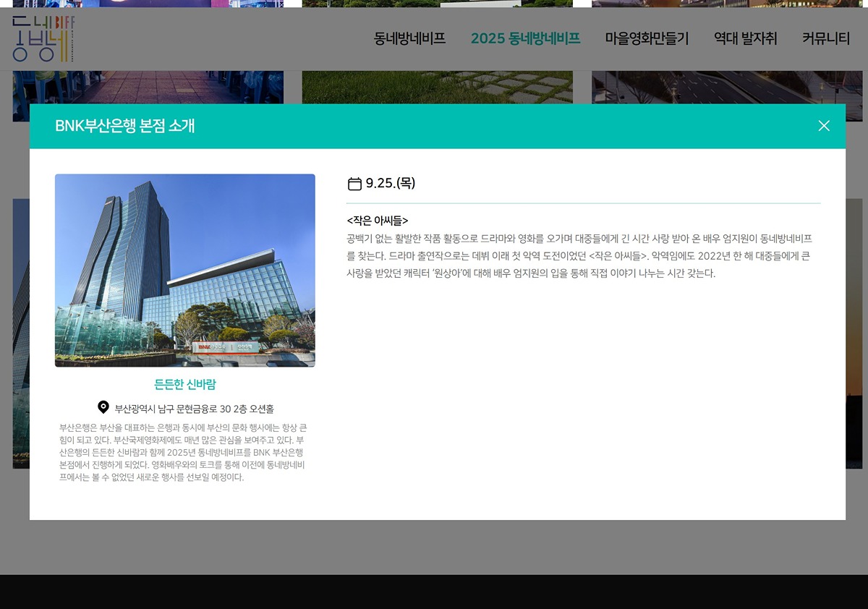This screenshot has height=609, width=868.
Task: Click the location pin icon by the address
Action: click(x=103, y=408)
